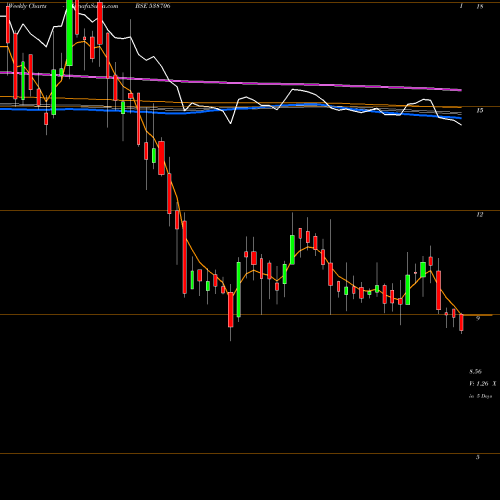Click the 'Weekly Charts' title text
This screenshot has width=500, height=500.
tap(27, 6)
